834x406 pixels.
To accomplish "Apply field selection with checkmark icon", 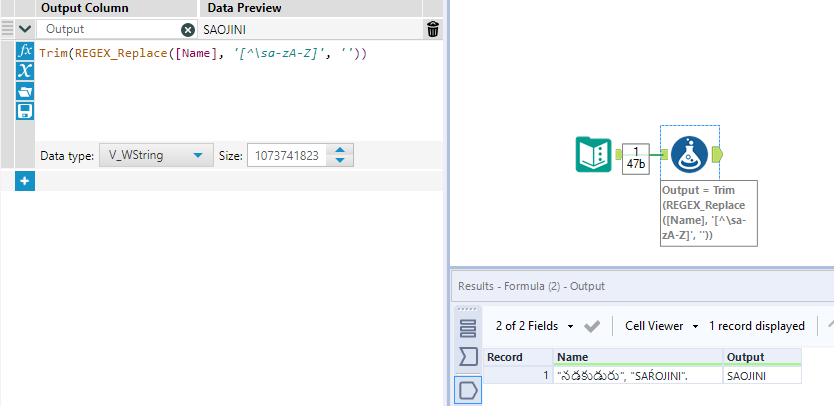I will [591, 326].
